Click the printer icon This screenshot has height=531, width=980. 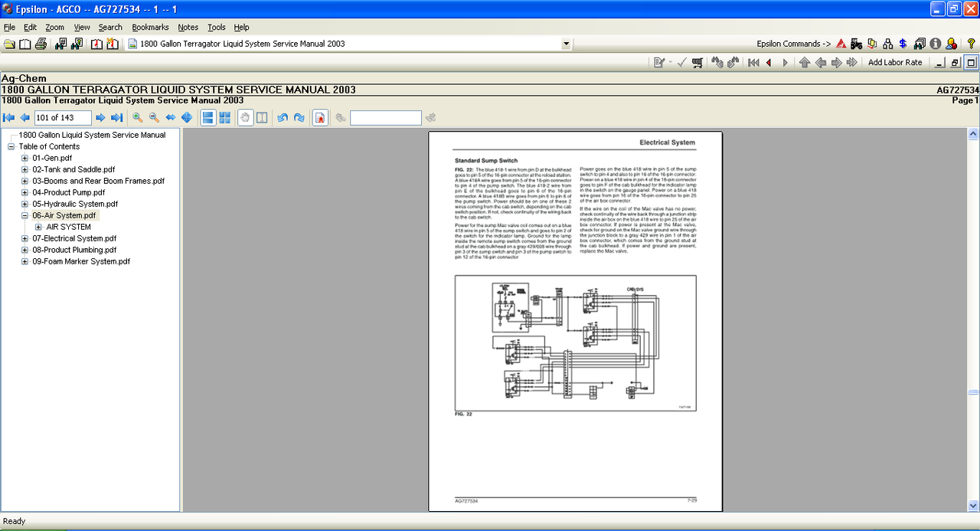(x=41, y=44)
